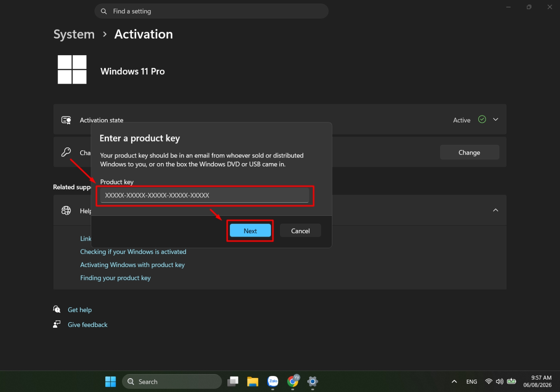Collapse the Help section chevron
Viewport: 560px width, 392px height.
[495, 210]
